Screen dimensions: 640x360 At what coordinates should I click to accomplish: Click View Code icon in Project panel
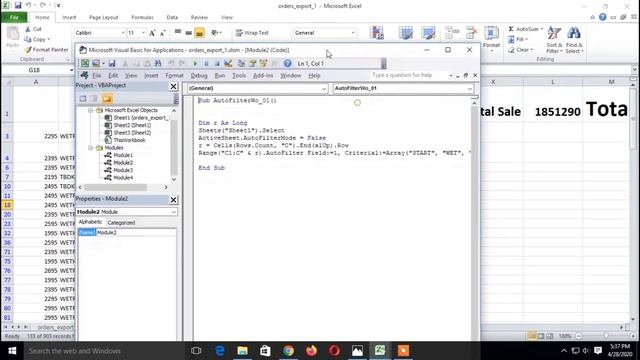(x=83, y=98)
